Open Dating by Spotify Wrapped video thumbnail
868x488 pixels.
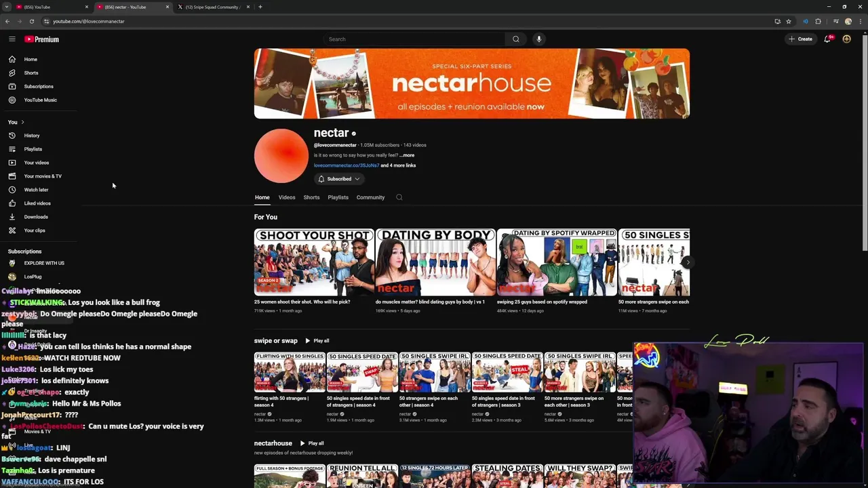[x=557, y=262]
